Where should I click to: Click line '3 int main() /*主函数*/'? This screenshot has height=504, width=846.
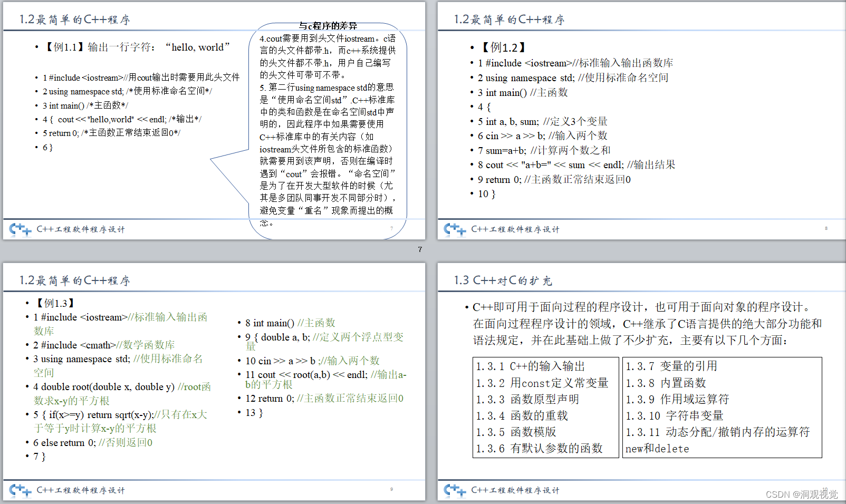85,105
